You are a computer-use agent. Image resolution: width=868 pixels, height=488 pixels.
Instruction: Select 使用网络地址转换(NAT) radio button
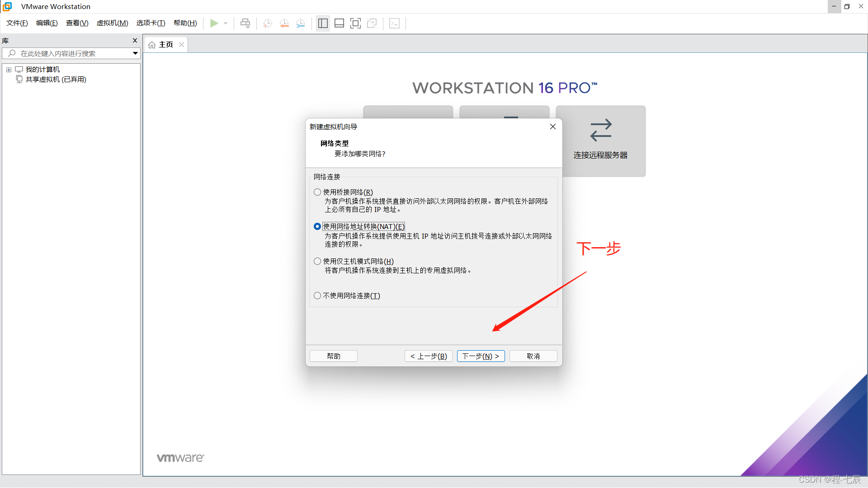tap(317, 226)
